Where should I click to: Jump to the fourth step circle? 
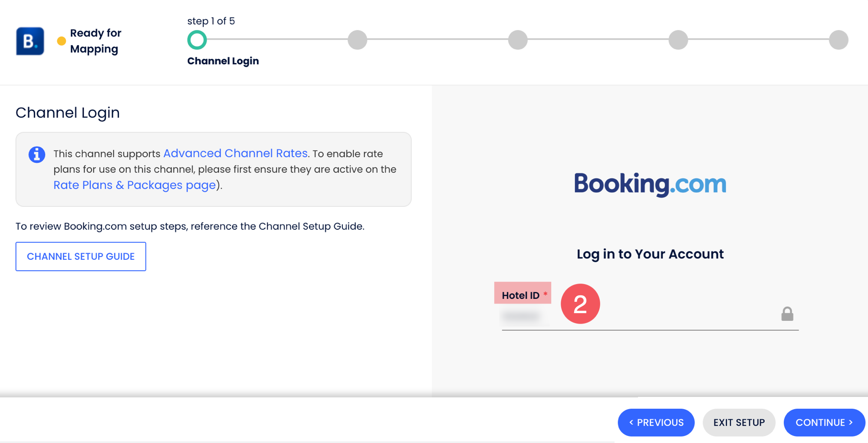[678, 40]
